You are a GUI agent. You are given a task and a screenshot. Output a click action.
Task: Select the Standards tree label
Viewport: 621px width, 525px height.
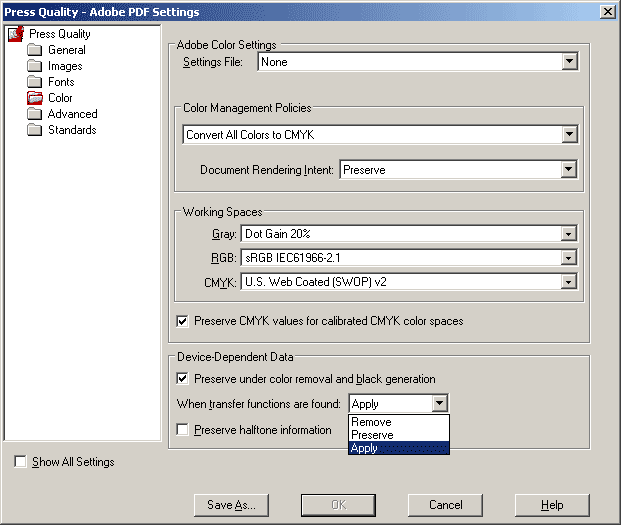[x=72, y=129]
